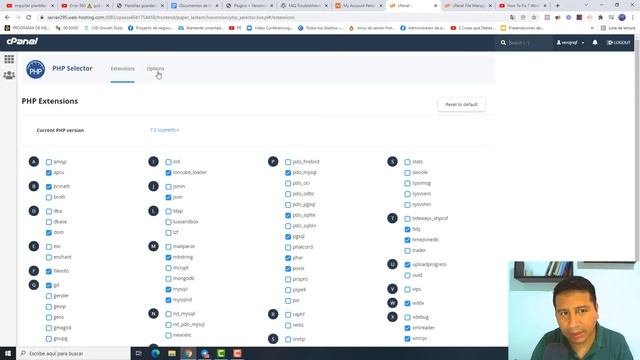Open Task View in the taskbar

(138, 353)
